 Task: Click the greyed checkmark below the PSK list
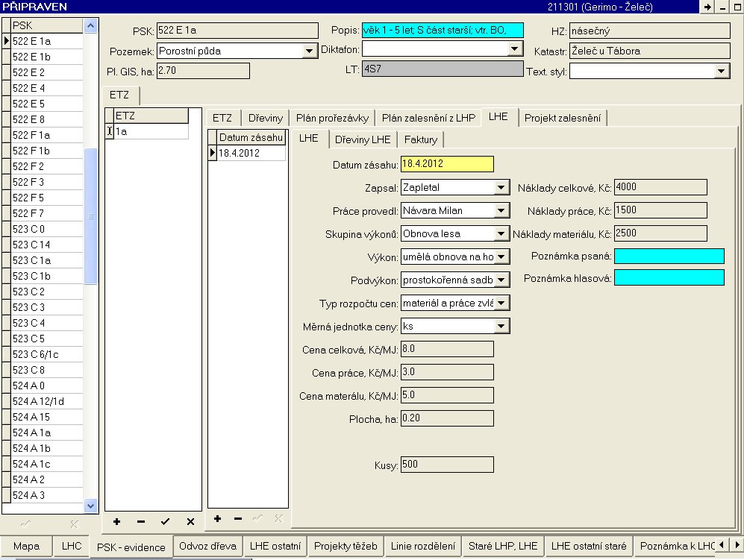point(25,524)
